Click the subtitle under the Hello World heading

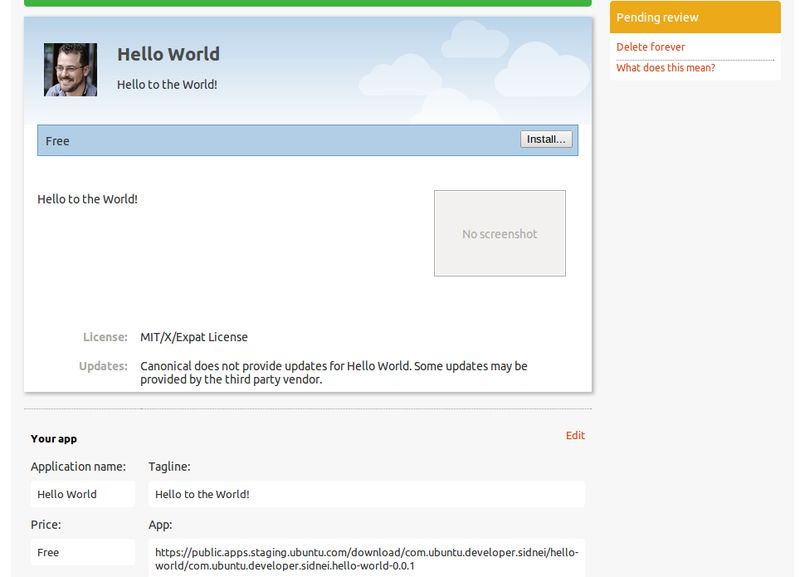pyautogui.click(x=167, y=85)
